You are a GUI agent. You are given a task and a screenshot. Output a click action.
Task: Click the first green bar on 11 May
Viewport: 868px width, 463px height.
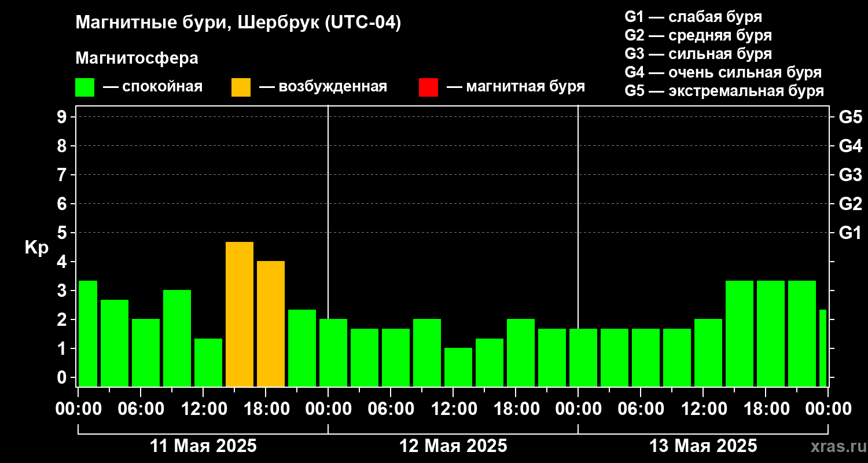pyautogui.click(x=88, y=333)
